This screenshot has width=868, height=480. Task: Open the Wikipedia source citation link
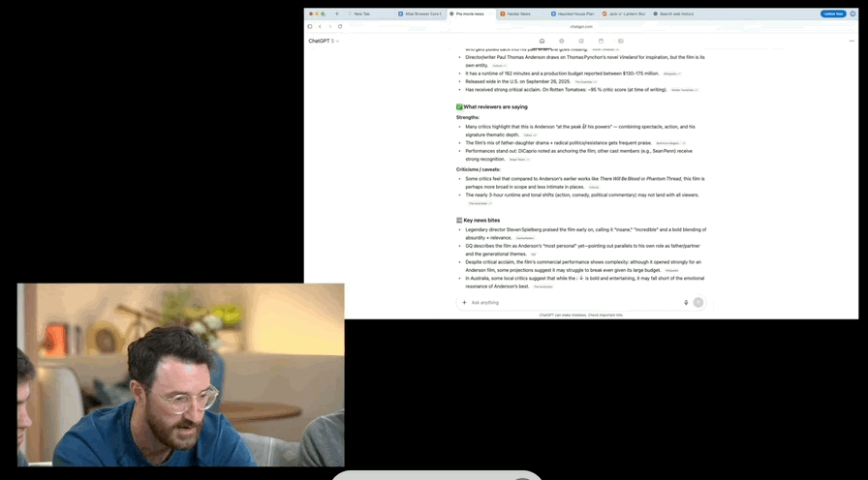(x=671, y=74)
